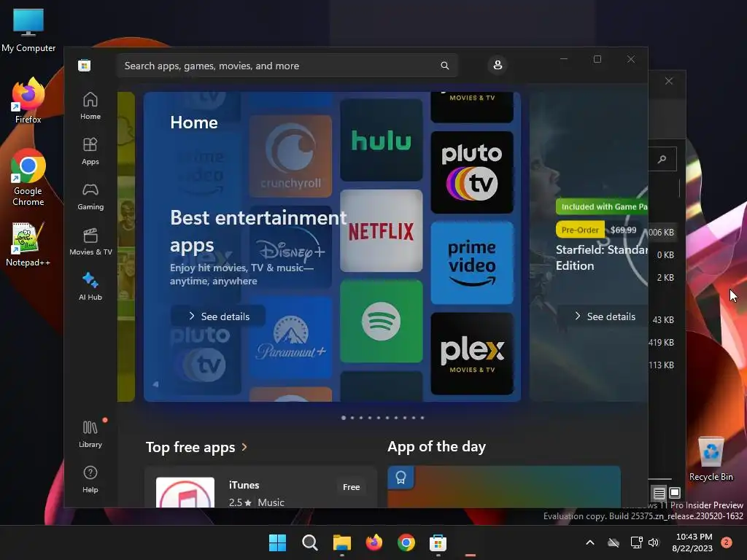Expand the Top free apps section
The width and height of the screenshot is (747, 560).
click(x=196, y=447)
